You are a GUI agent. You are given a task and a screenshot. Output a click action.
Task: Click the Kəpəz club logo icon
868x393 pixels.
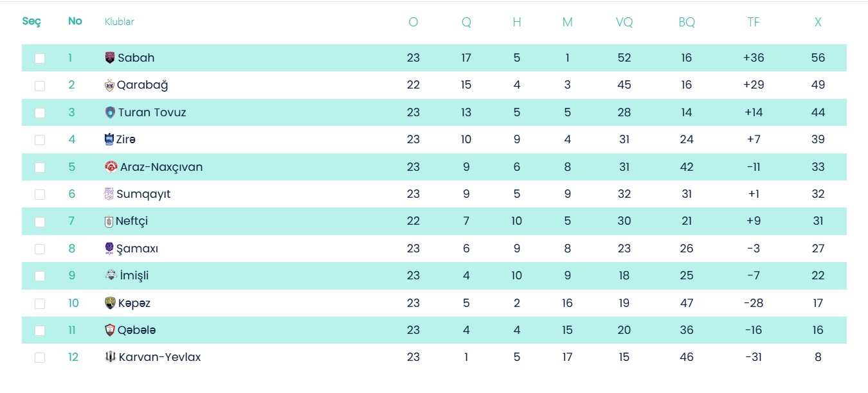[x=110, y=303]
